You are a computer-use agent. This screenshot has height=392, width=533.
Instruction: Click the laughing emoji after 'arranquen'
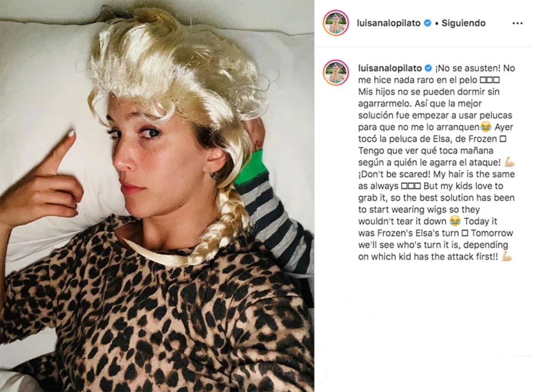[x=486, y=127]
